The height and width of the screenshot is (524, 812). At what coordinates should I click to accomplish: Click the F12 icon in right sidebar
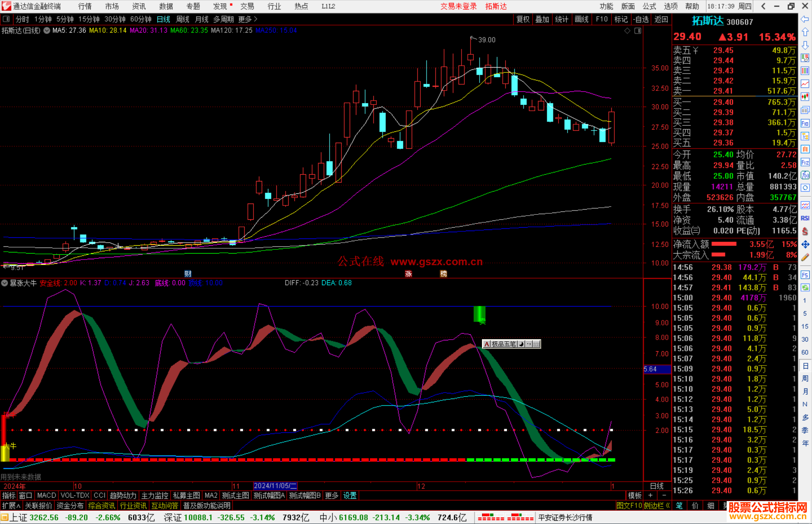click(x=805, y=162)
